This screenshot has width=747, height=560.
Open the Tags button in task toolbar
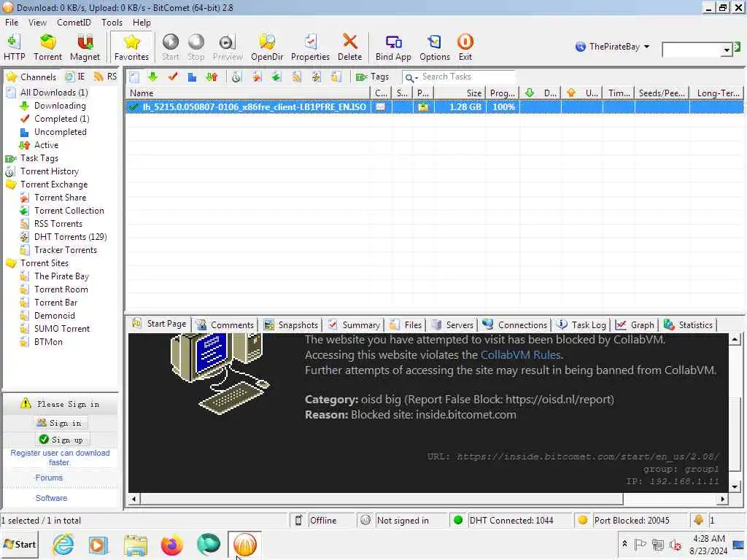click(x=372, y=77)
